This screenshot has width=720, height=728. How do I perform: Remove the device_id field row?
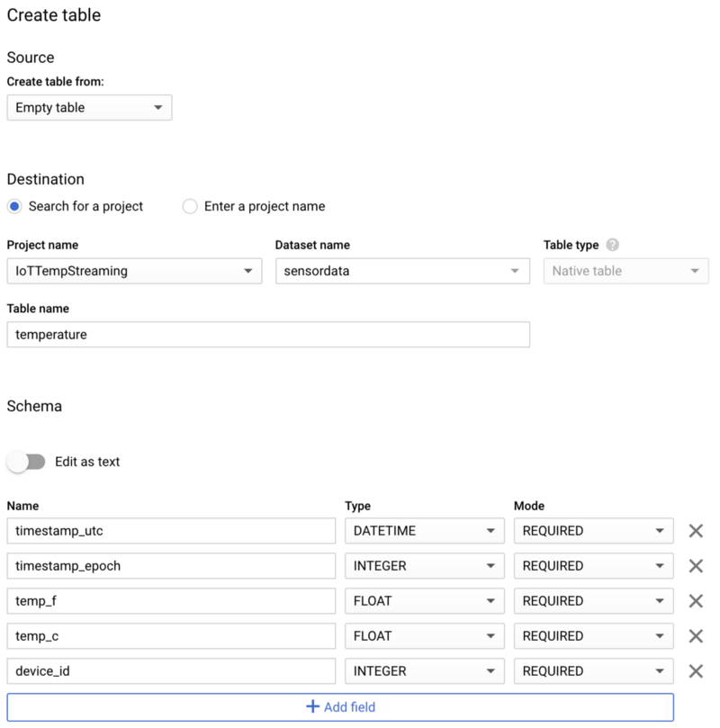coord(695,671)
